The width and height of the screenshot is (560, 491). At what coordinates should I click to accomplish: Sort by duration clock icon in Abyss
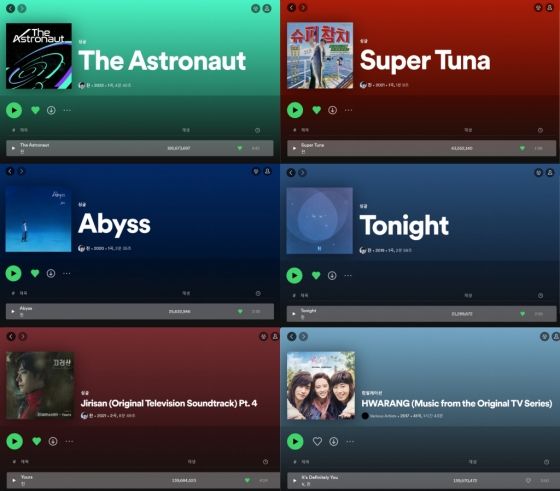258,294
